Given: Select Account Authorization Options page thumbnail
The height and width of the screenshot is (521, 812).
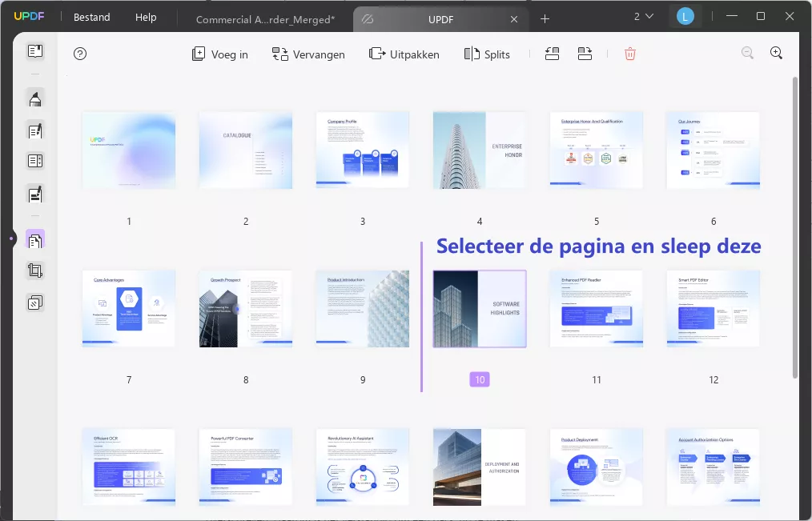Looking at the screenshot, I should (714, 467).
